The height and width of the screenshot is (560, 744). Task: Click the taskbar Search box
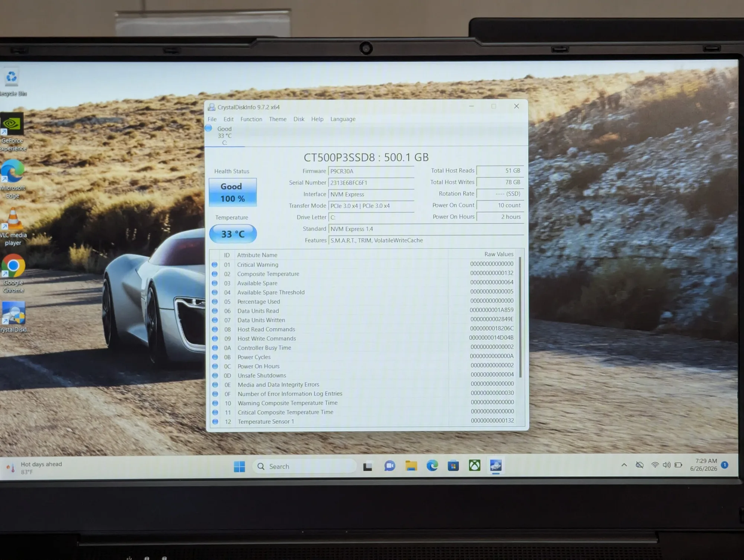pos(304,466)
